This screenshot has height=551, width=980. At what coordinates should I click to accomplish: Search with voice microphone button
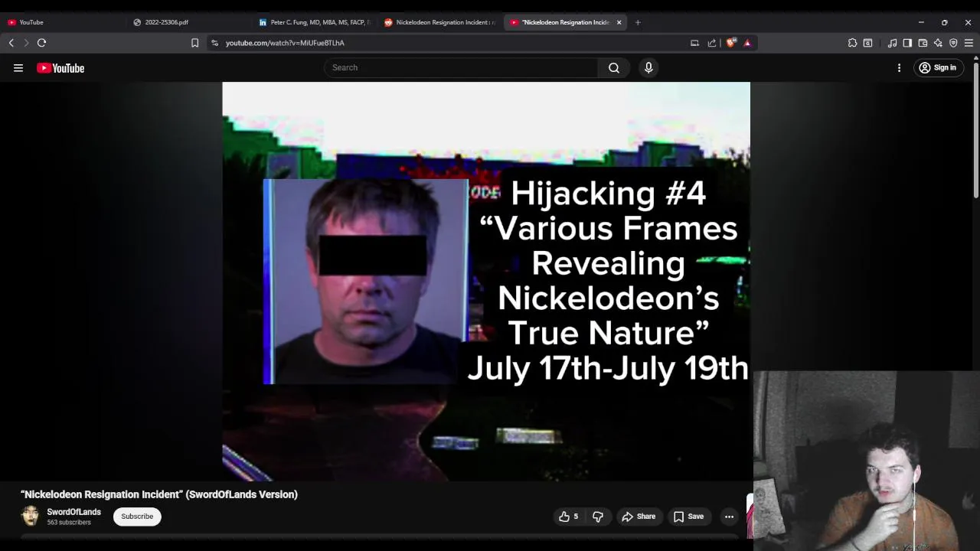point(648,67)
